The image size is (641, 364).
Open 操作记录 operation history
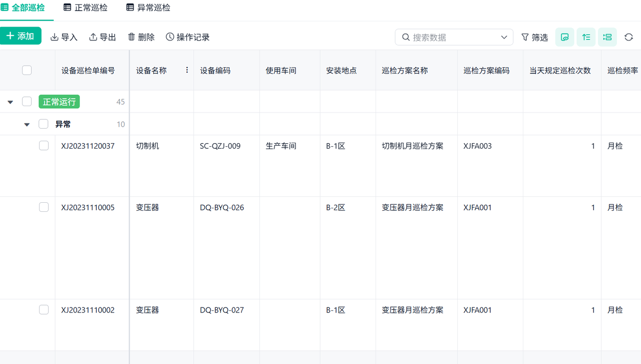[x=188, y=37]
